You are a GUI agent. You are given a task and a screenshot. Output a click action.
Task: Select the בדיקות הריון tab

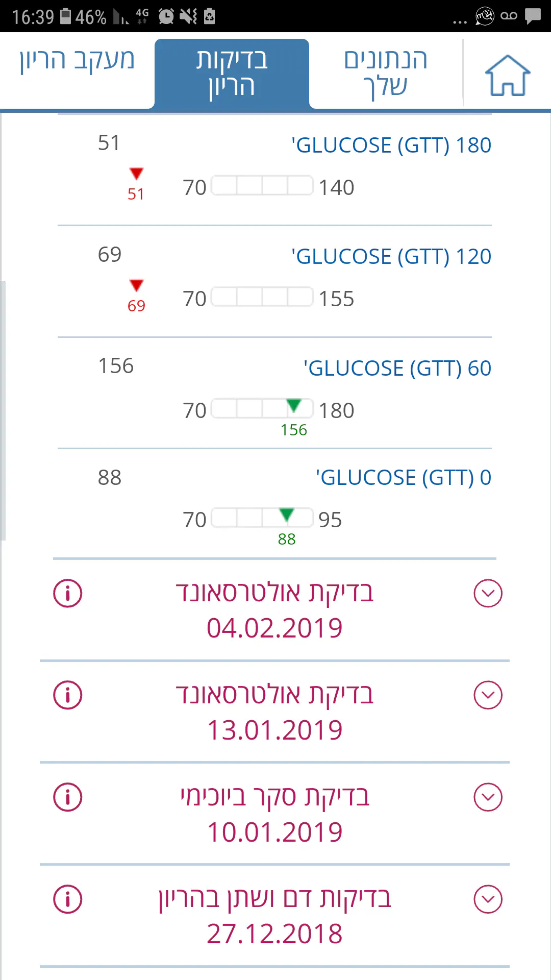232,73
